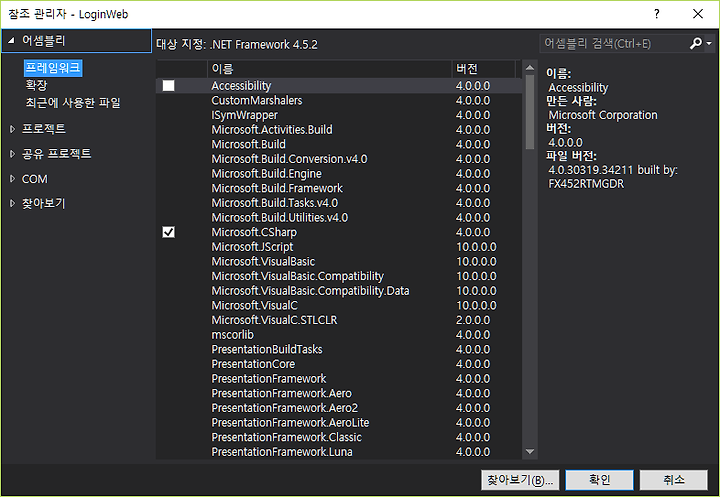This screenshot has width=720, height=497.
Task: Select Microsoft.VisualBasic.Compatibility row
Action: pos(339,276)
